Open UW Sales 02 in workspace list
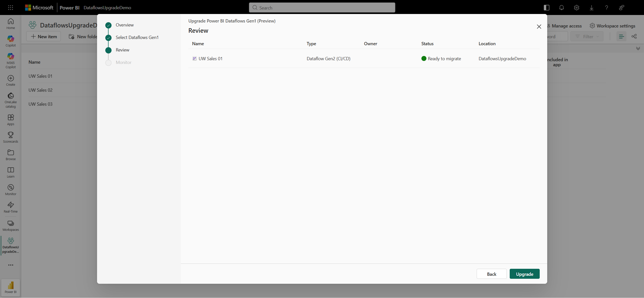 coord(41,90)
